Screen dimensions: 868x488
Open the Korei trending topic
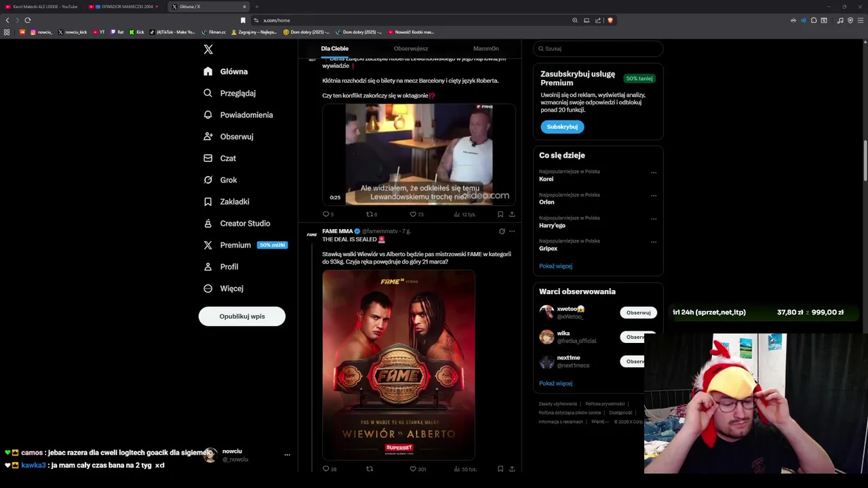click(546, 179)
